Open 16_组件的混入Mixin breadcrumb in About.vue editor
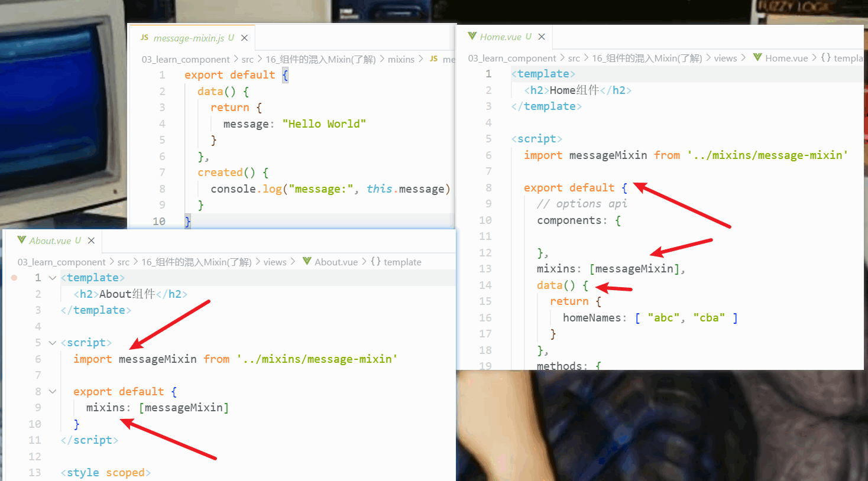Image resolution: width=868 pixels, height=481 pixels. [196, 262]
